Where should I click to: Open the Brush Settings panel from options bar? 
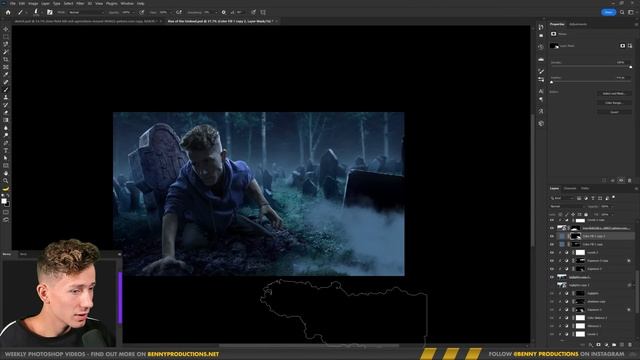pyautogui.click(x=49, y=12)
